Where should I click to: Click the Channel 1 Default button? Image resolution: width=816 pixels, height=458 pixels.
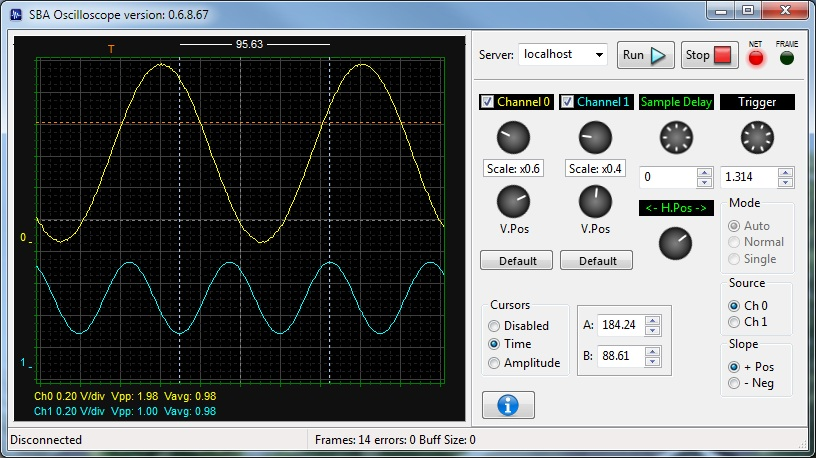tap(596, 260)
